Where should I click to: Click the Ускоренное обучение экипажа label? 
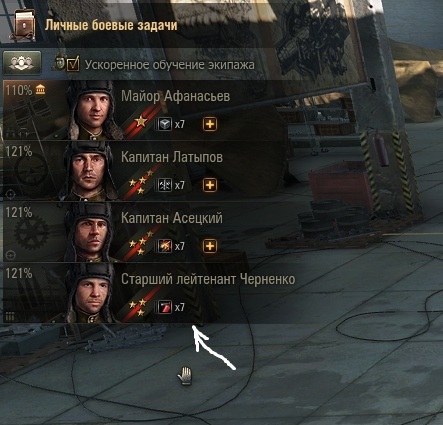pyautogui.click(x=170, y=65)
